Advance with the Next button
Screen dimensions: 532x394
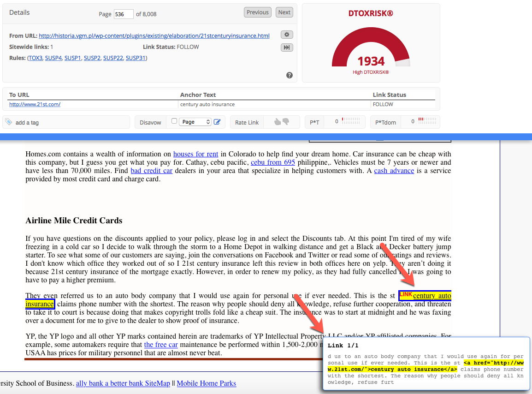284,12
